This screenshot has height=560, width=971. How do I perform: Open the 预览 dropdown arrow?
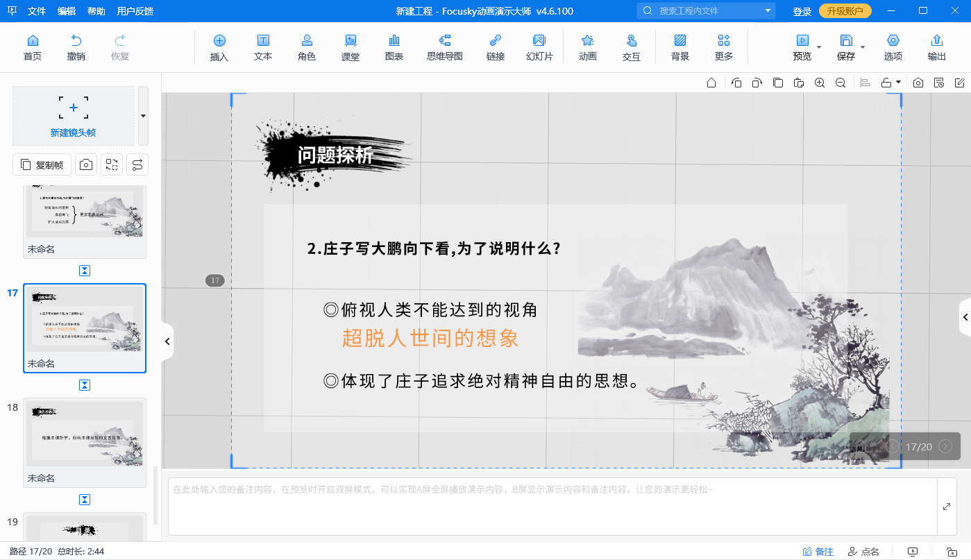[x=819, y=47]
